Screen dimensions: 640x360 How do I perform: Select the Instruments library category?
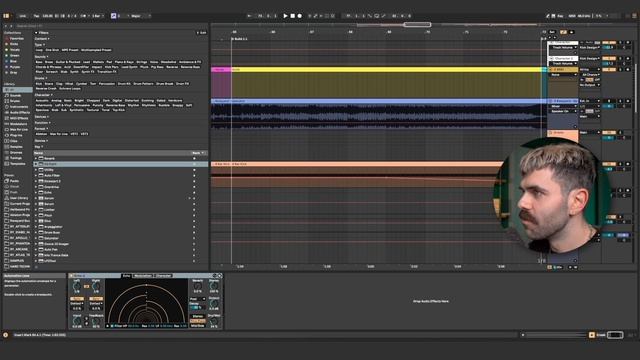18,107
